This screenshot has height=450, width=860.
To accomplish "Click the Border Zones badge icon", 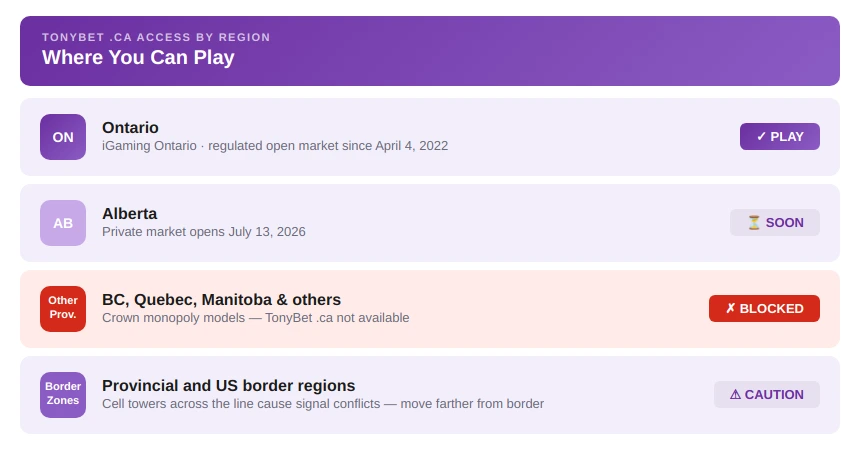I will click(63, 395).
